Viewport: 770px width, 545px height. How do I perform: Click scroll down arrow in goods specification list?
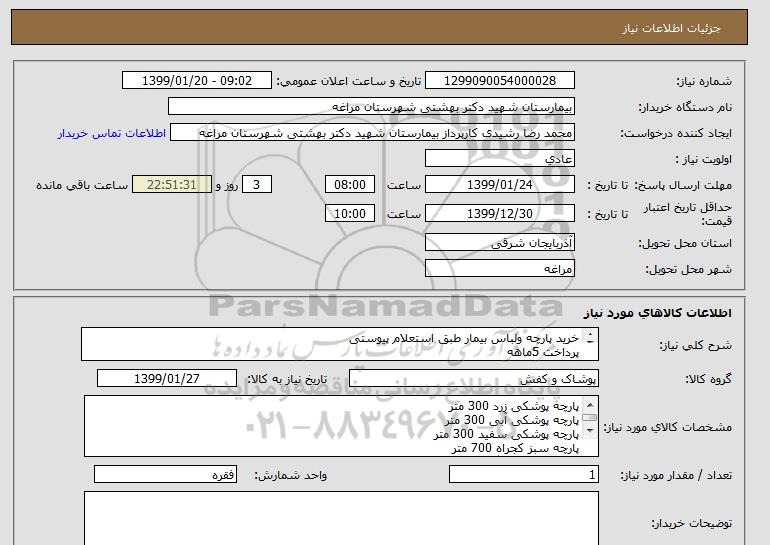[x=590, y=431]
